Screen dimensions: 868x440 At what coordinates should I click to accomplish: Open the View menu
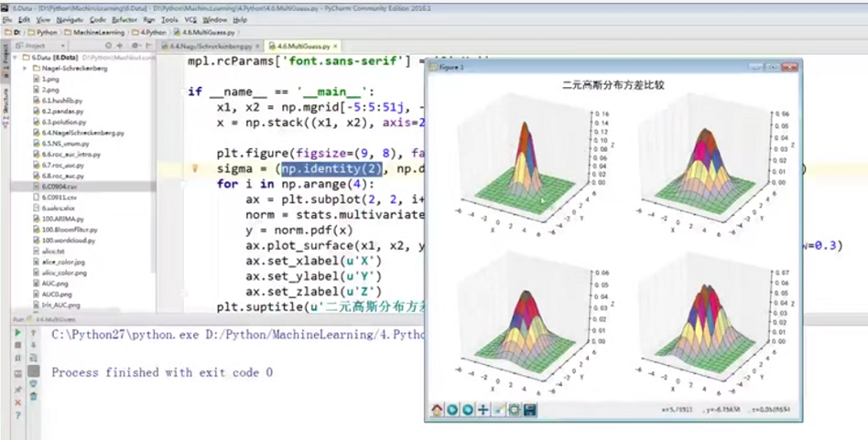43,20
